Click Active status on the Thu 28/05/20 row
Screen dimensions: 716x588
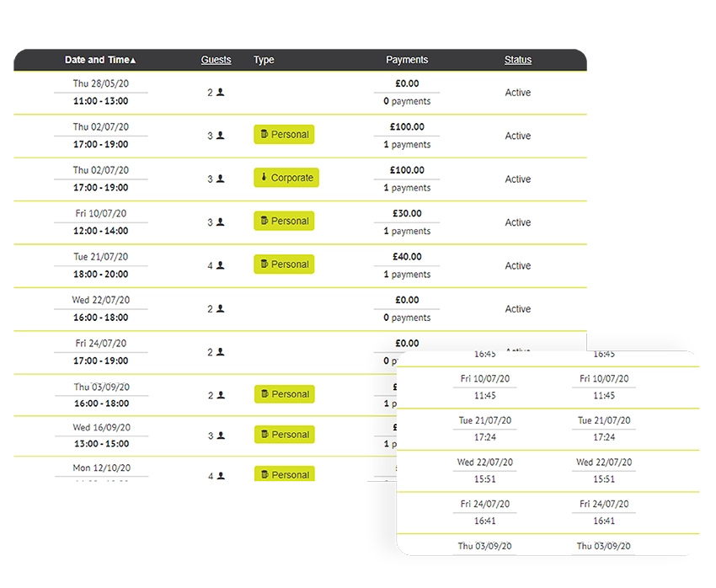click(x=517, y=93)
